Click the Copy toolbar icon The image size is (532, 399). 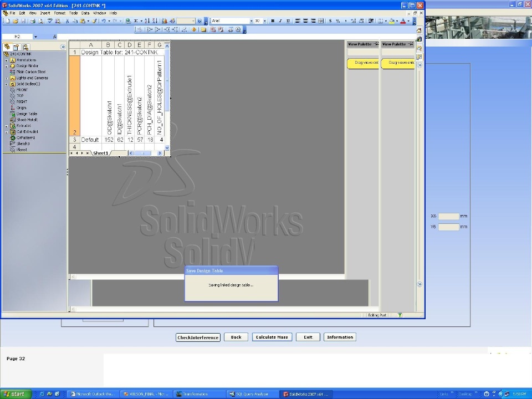[75, 21]
